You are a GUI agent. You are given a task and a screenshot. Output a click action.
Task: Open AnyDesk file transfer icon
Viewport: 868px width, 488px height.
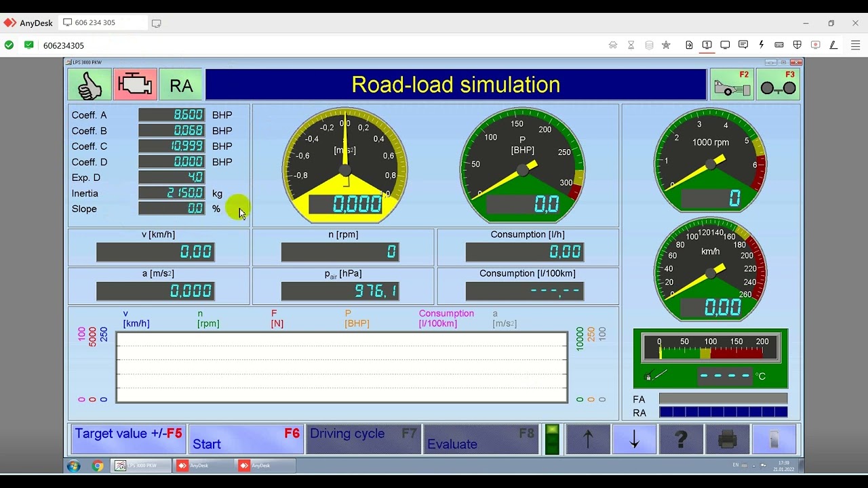point(689,45)
